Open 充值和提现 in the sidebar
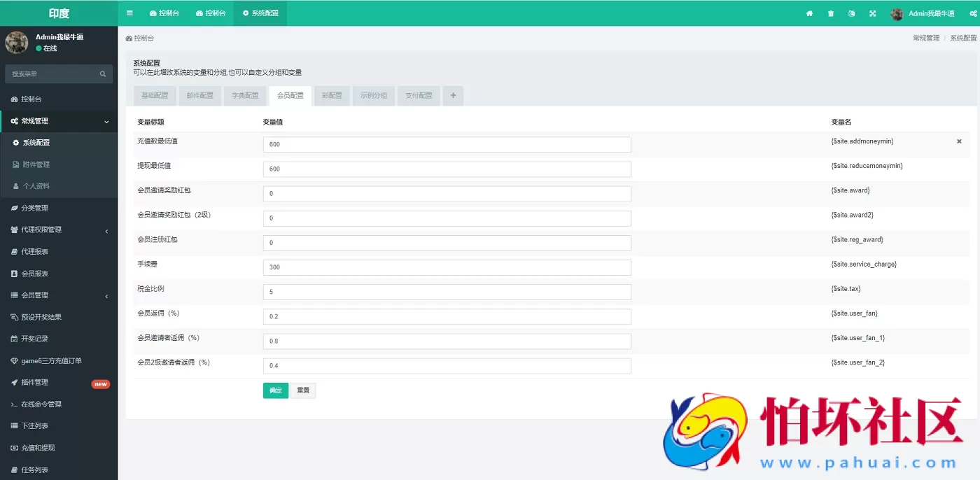Screen dimensions: 980x480 pos(38,448)
